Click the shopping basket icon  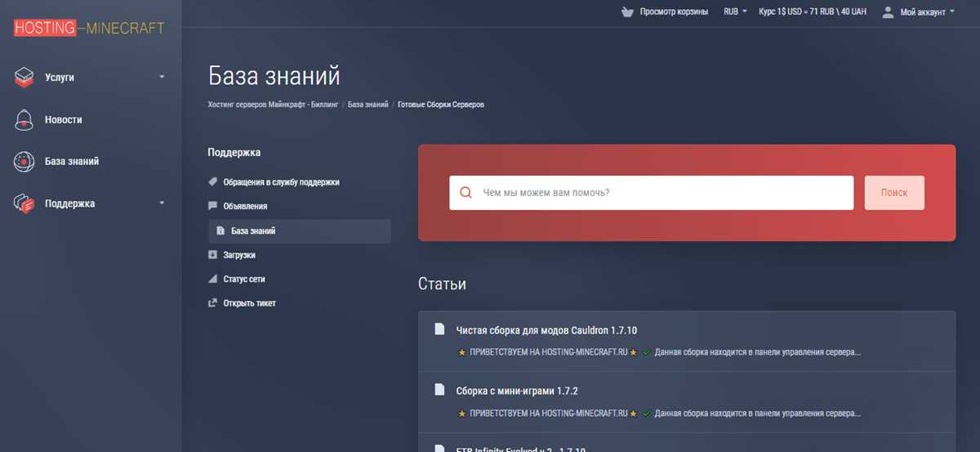click(627, 12)
